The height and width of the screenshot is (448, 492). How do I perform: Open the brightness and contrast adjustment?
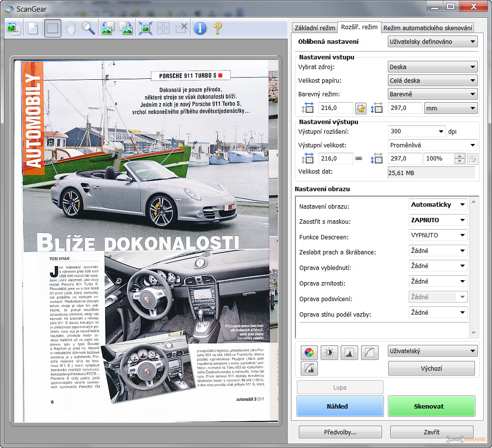pyautogui.click(x=329, y=352)
